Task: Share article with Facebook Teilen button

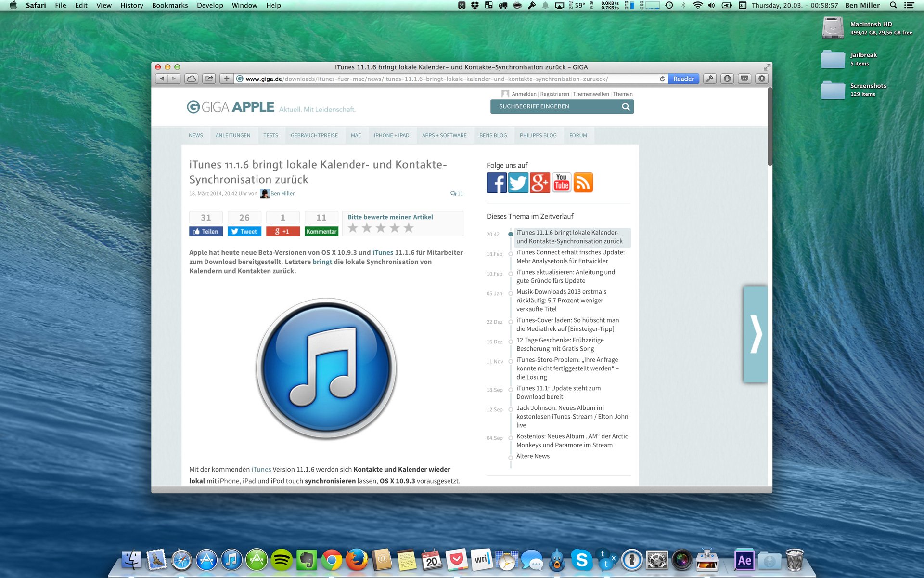Action: (206, 231)
